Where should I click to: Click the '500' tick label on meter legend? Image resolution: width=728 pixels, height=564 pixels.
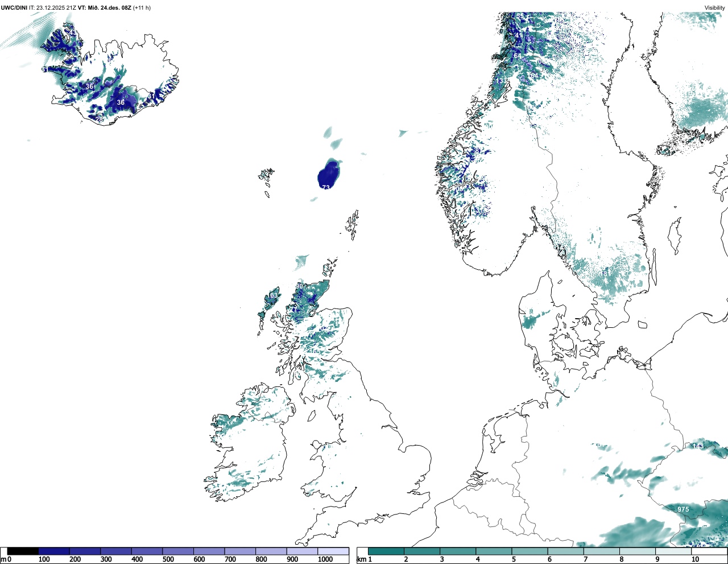pyautogui.click(x=168, y=559)
